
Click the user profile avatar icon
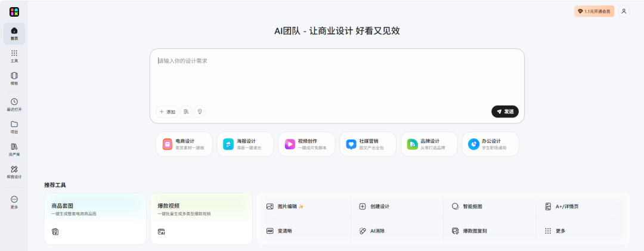pos(624,11)
